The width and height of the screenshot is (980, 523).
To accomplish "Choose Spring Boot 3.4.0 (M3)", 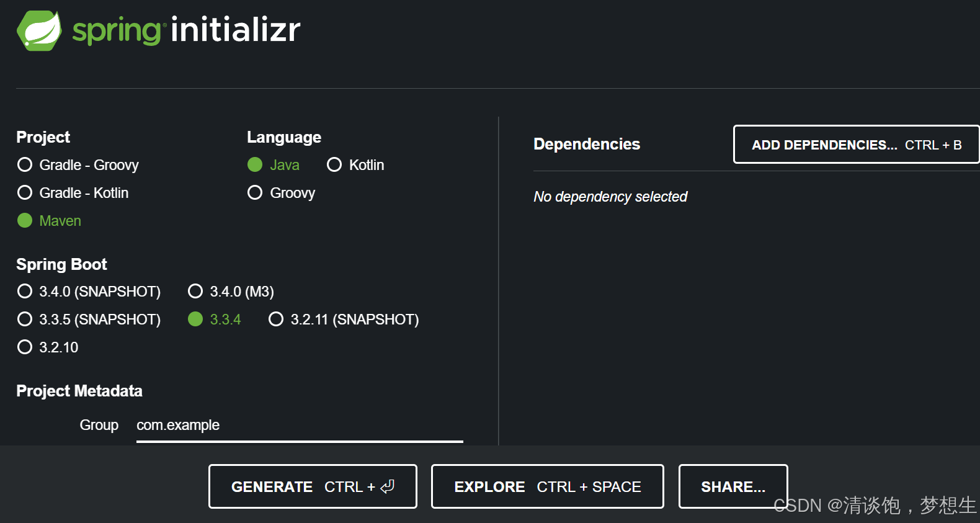I will (195, 291).
